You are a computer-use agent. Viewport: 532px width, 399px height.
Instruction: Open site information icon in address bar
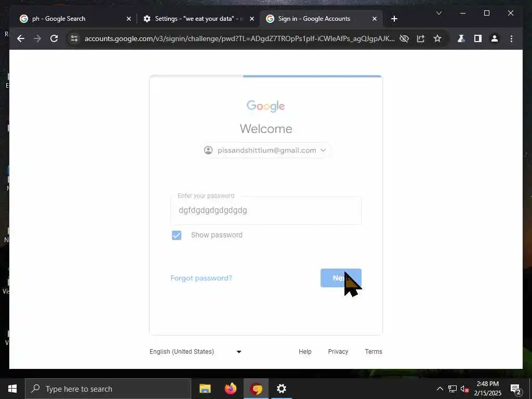tap(74, 38)
